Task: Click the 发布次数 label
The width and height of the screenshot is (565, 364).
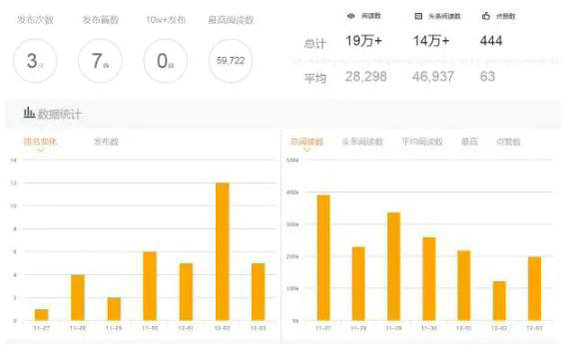Action: 35,20
